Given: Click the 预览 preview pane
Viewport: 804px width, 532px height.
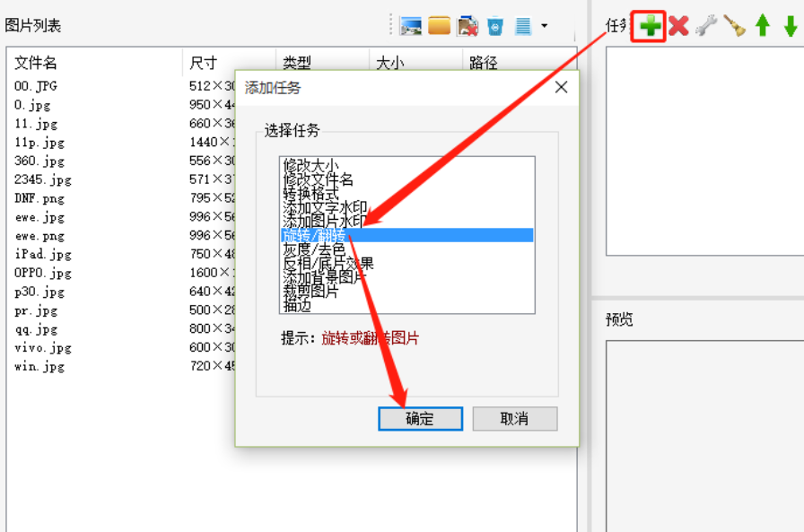Looking at the screenshot, I should click(705, 436).
